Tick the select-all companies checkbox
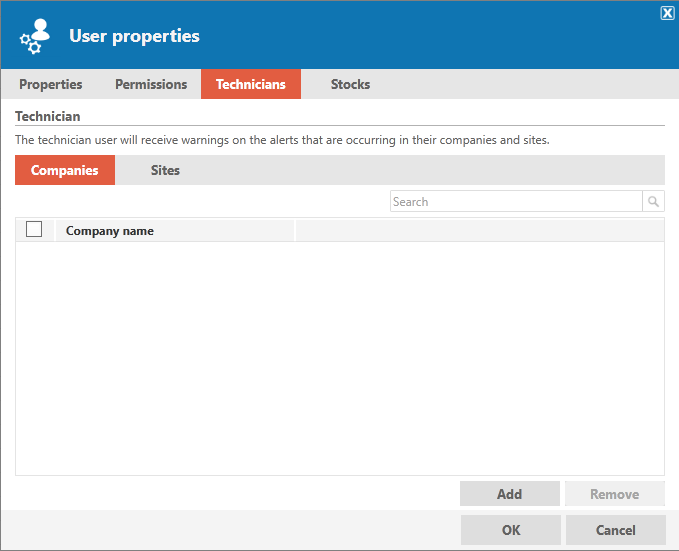 (x=34, y=229)
